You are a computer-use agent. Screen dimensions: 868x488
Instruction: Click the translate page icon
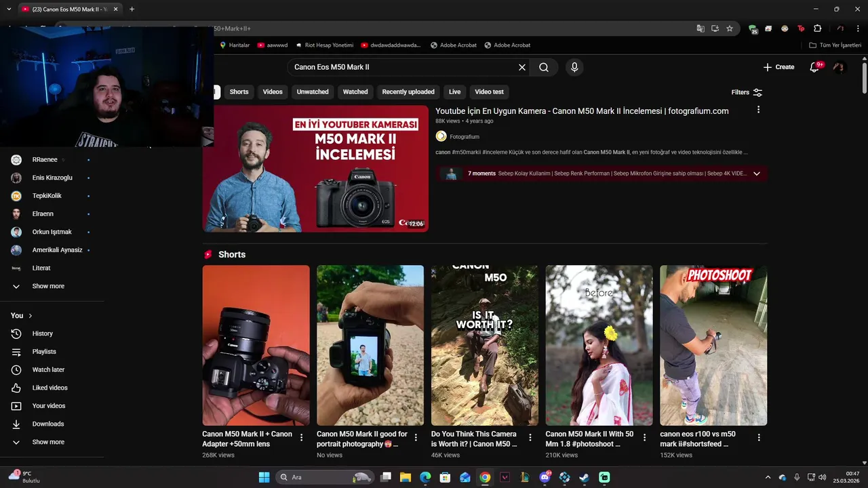[701, 28]
